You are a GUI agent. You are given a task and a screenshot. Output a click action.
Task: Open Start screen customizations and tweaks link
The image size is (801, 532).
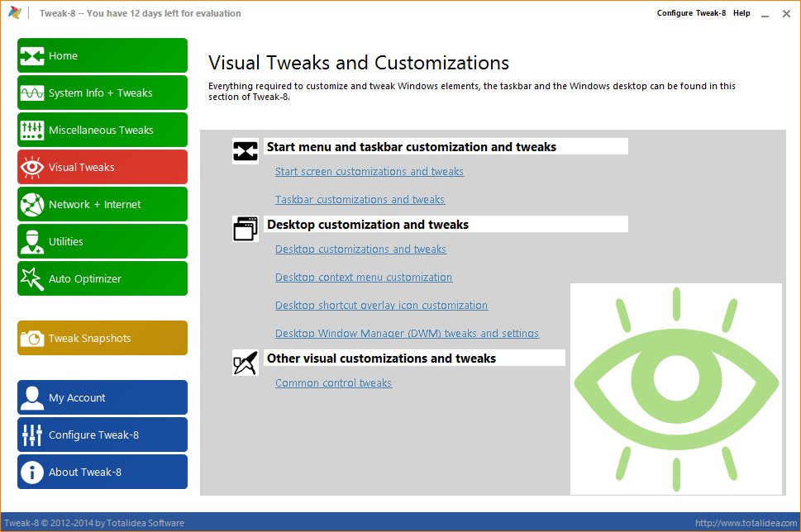(x=370, y=172)
